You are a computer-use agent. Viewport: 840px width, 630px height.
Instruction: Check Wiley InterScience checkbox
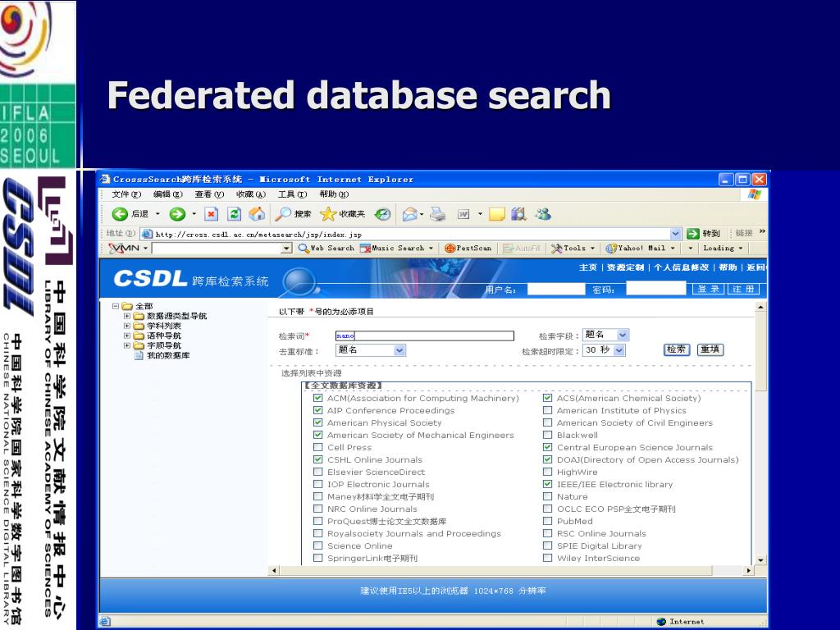coord(547,558)
